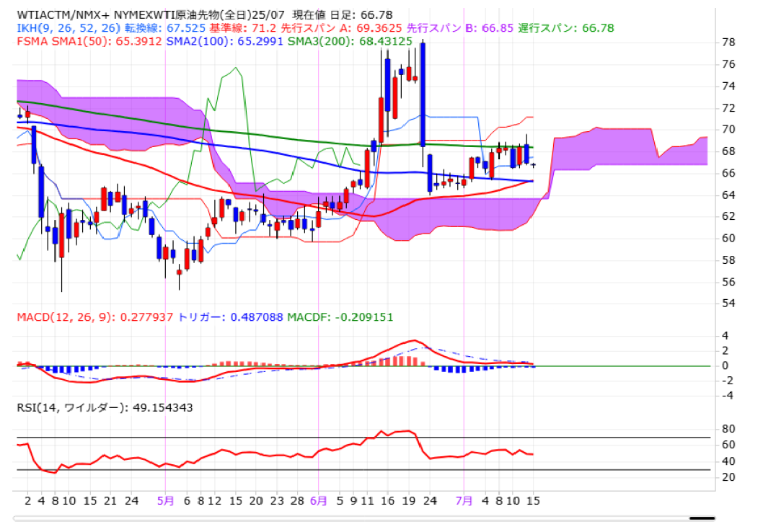Click the 5月 month label on date axis
The width and height of the screenshot is (776, 532).
click(166, 501)
